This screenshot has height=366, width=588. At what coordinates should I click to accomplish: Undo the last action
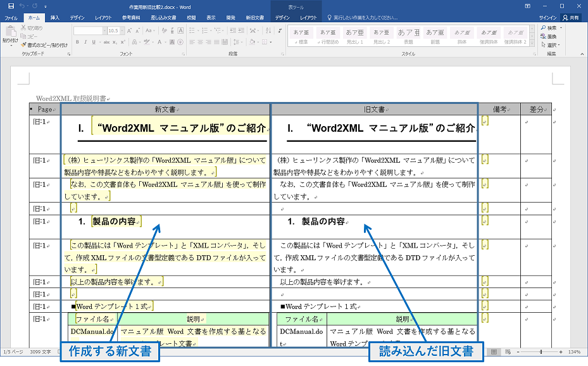22,6
